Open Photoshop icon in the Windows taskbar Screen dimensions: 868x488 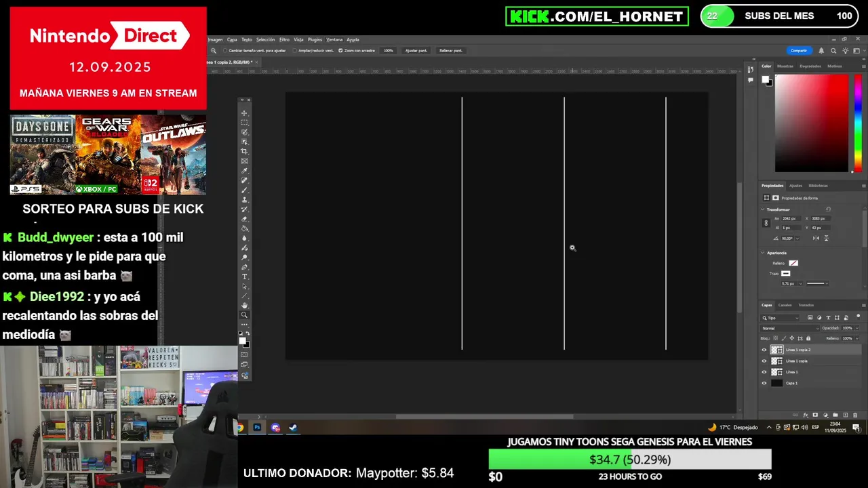[x=257, y=428]
